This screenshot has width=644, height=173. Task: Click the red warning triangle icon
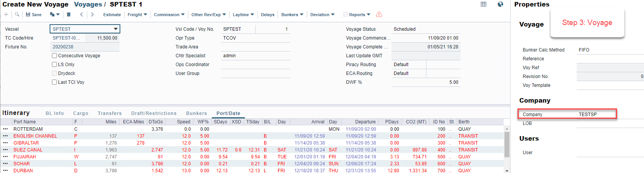tap(379, 15)
